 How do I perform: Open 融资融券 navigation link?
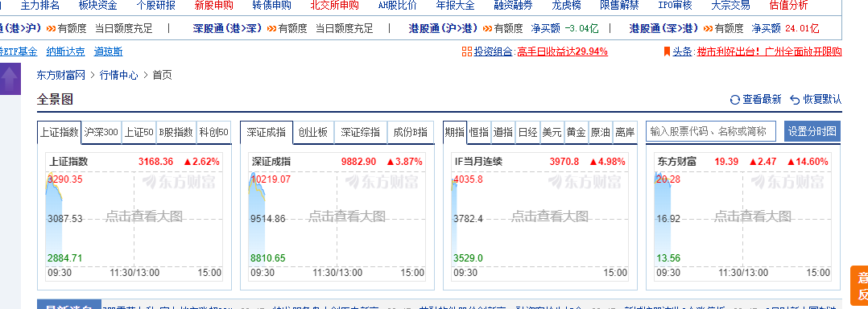[x=514, y=6]
